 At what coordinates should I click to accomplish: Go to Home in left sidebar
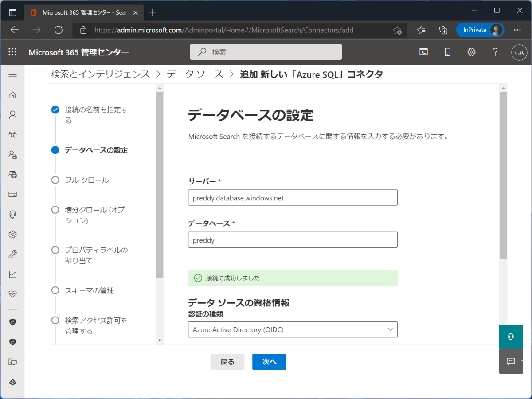12,95
